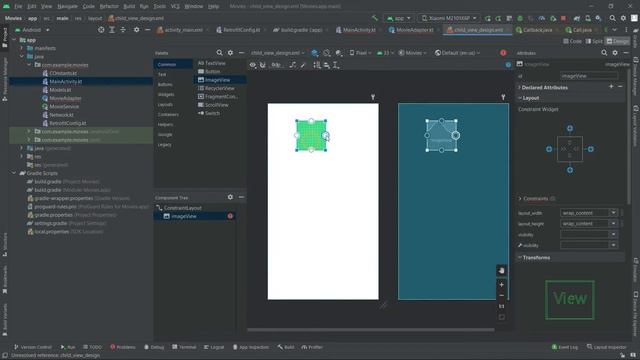Add left constraint in Constraint Widget

click(549, 149)
